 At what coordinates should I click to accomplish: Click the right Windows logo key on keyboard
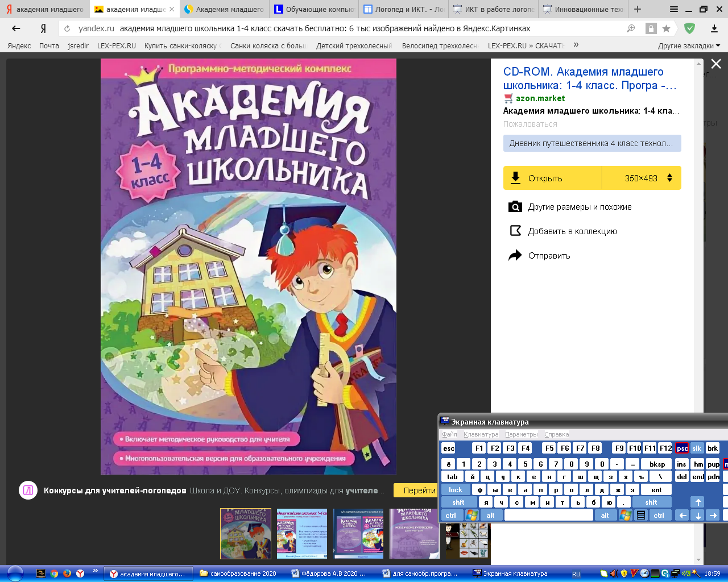click(x=625, y=515)
